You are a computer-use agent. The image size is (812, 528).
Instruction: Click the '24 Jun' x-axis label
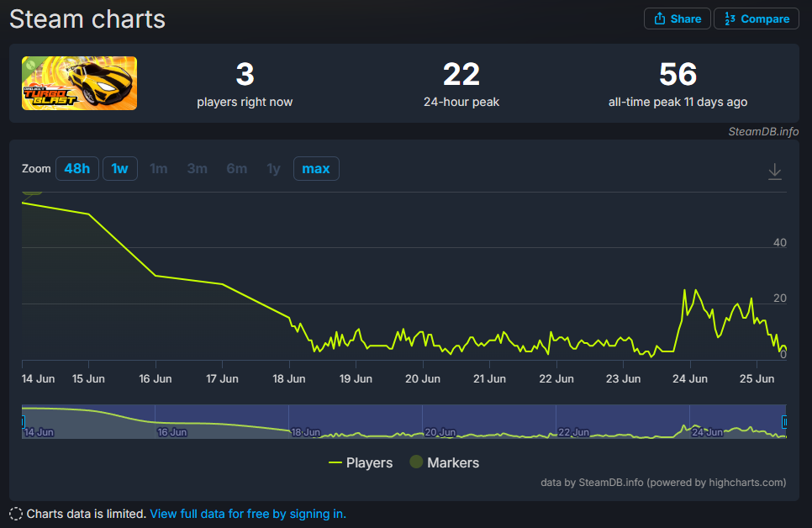pos(690,379)
